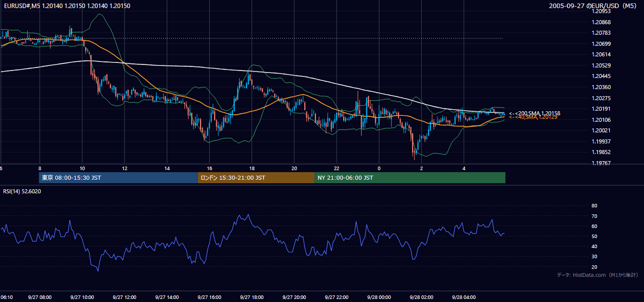Screen dimensions: 644x302
Task: Click the 40 SMA 1.20129 line label
Action: pos(533,117)
